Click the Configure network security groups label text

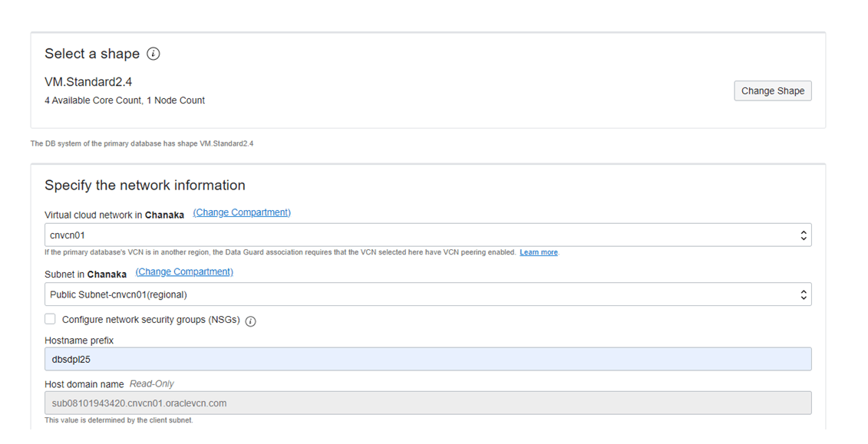click(150, 320)
